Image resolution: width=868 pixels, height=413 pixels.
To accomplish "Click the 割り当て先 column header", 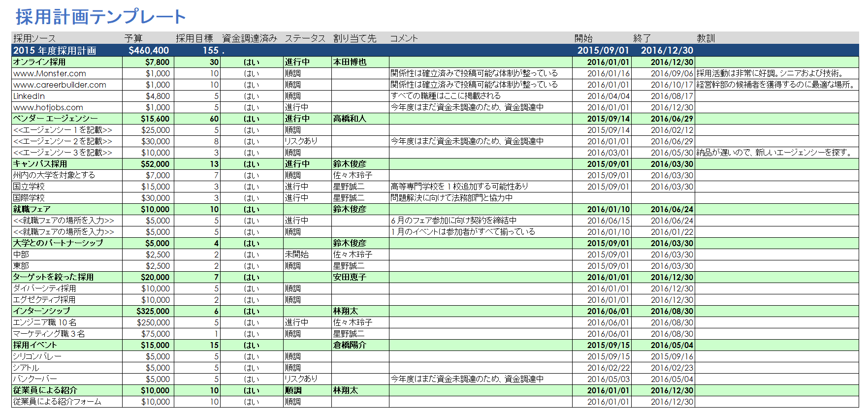I will [354, 38].
